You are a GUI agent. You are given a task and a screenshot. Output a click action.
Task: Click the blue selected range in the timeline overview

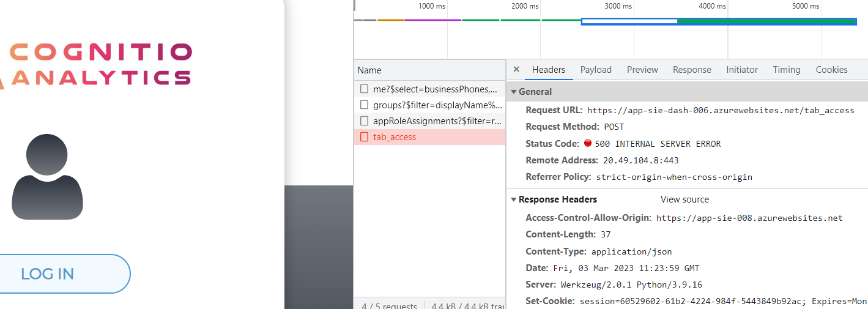tap(718, 21)
